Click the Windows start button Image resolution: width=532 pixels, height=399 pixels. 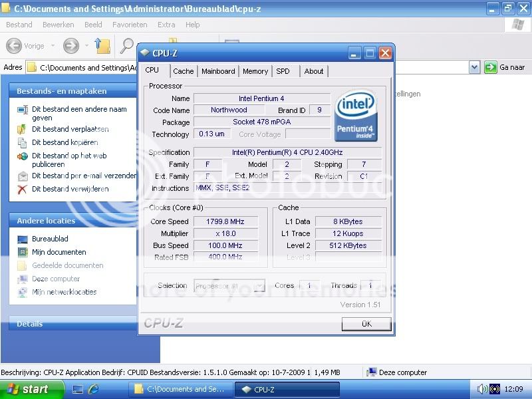point(31,389)
